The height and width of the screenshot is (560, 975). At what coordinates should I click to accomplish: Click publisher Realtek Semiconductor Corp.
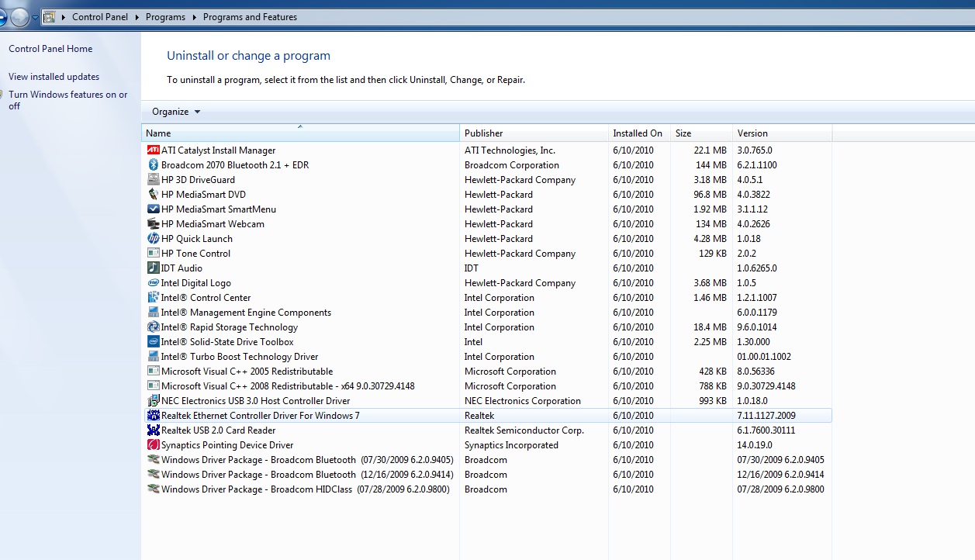pyautogui.click(x=524, y=430)
